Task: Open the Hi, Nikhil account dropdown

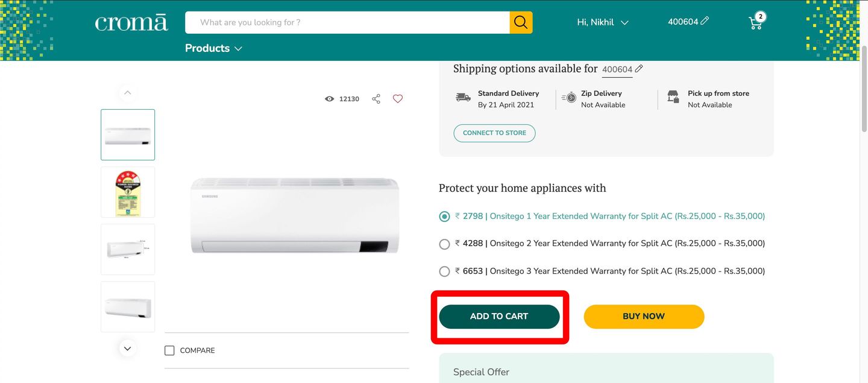Action: pyautogui.click(x=602, y=22)
